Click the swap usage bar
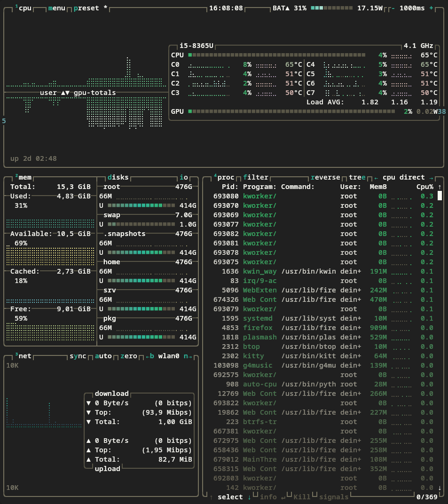Screen dimensions: 448x504 pos(141,224)
